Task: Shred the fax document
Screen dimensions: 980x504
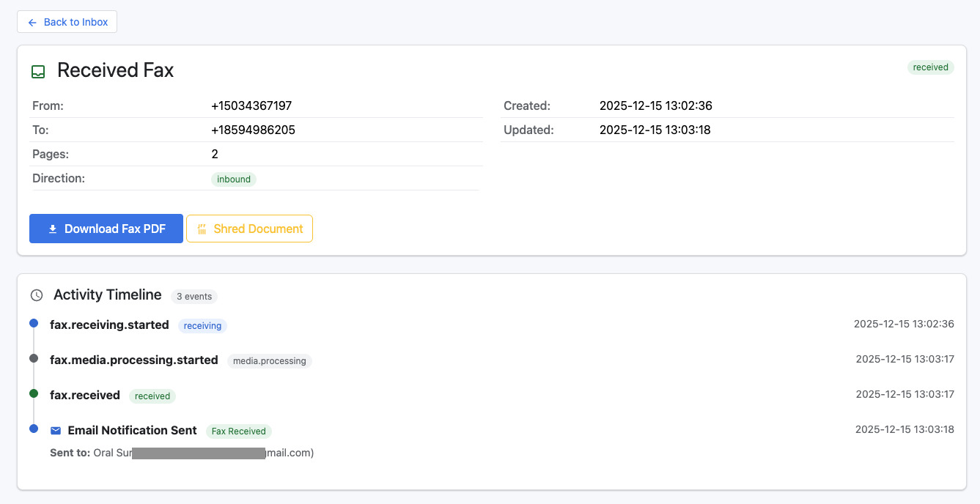Action: (249, 229)
